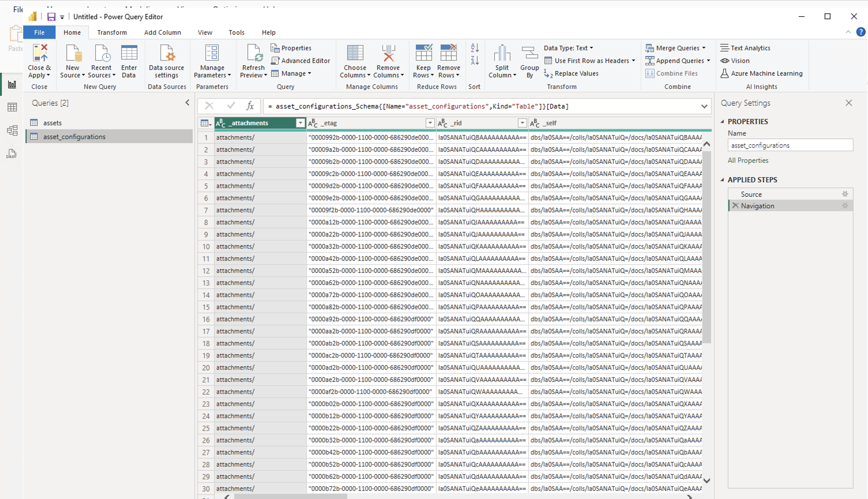Select the Source applied step
This screenshot has width=868, height=499.
[790, 194]
